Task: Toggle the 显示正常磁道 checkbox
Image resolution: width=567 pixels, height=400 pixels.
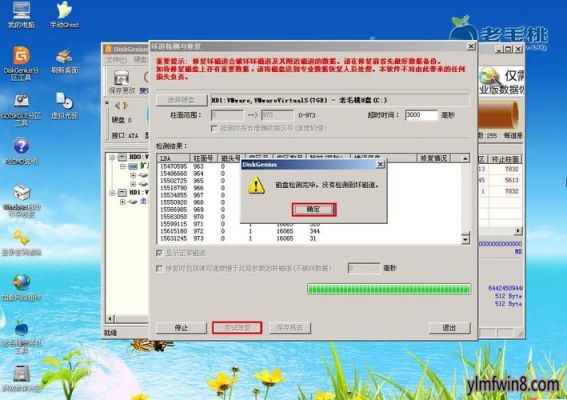Action: (159, 252)
